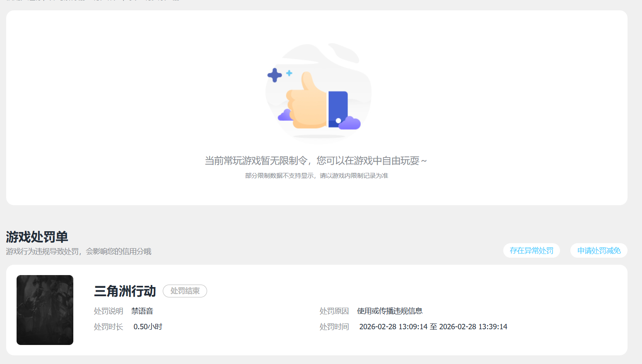642x364 pixels.
Task: Click the penalty duration value 0.50小时
Action: pos(148,327)
